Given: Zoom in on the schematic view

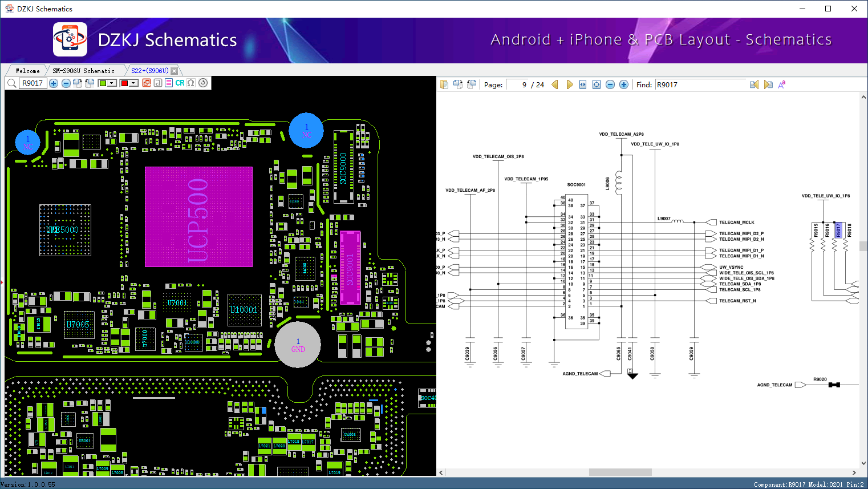Looking at the screenshot, I should pyautogui.click(x=624, y=84).
